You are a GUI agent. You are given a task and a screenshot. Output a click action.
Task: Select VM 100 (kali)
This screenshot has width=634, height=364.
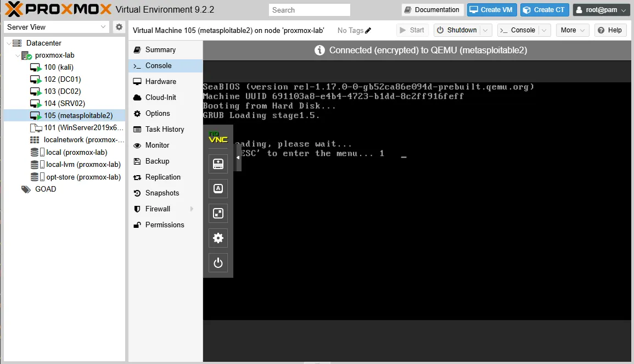pyautogui.click(x=64, y=67)
